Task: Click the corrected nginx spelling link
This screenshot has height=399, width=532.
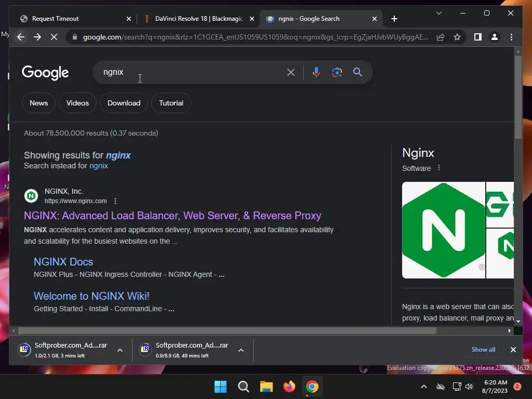Action: (x=118, y=155)
